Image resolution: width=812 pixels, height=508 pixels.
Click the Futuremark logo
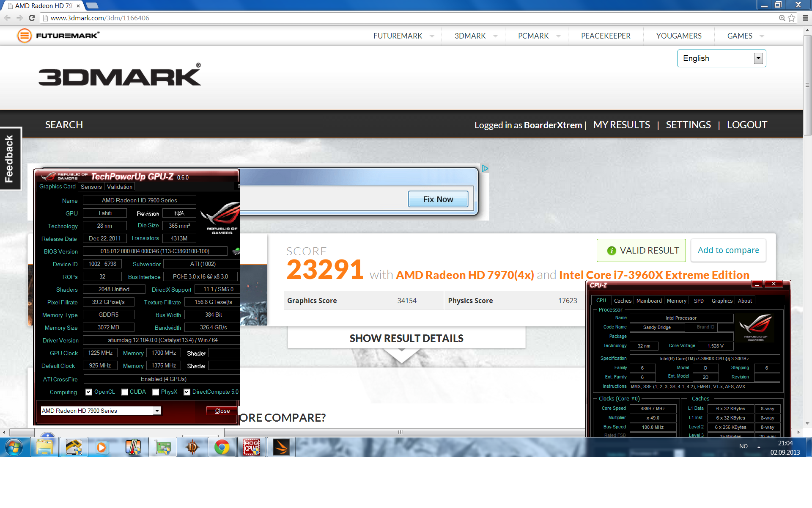58,36
